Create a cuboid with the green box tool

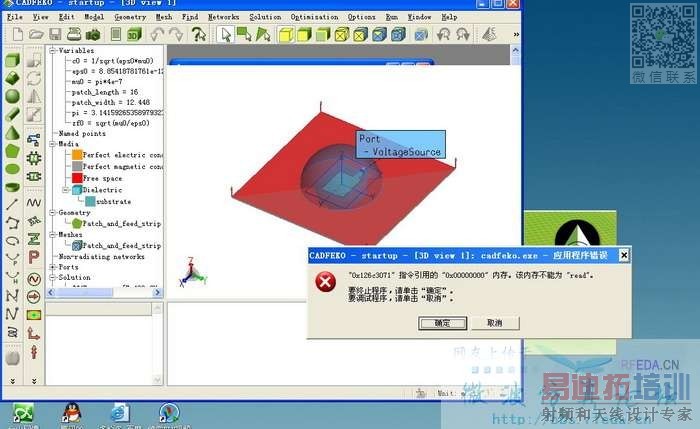(12, 60)
